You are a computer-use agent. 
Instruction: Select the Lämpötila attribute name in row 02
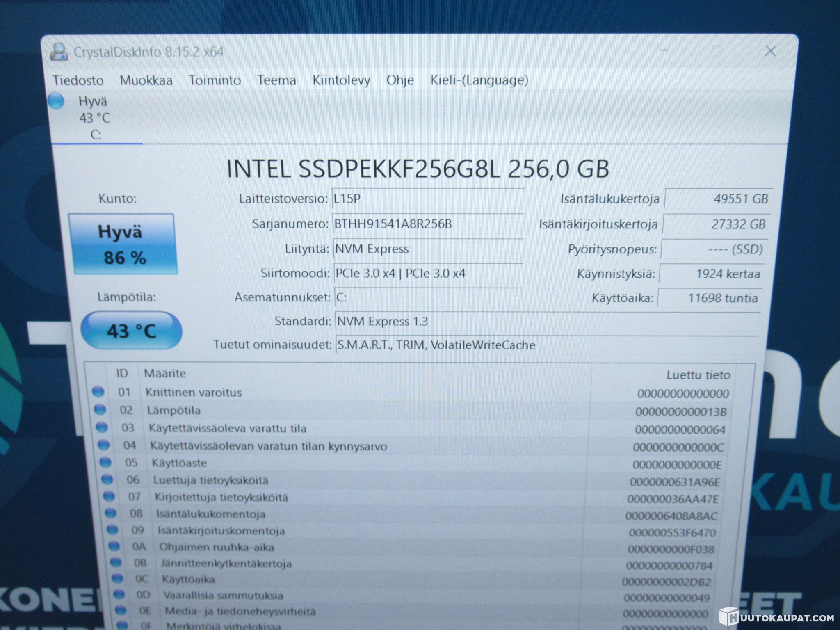tap(174, 411)
